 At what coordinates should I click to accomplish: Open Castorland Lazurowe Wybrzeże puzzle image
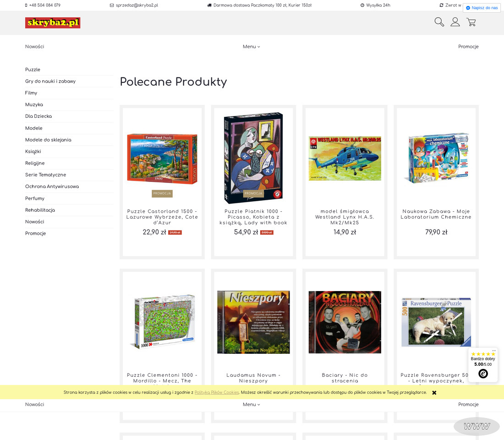[x=162, y=159]
